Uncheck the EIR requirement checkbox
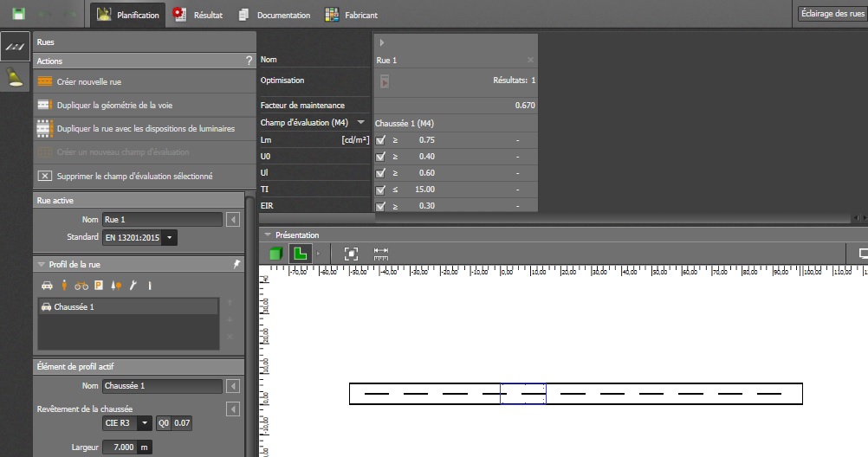The width and height of the screenshot is (868, 457). (x=380, y=206)
